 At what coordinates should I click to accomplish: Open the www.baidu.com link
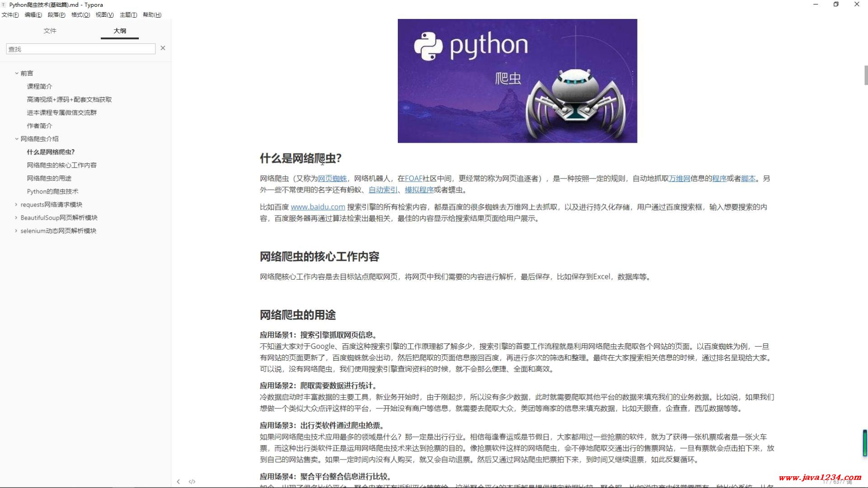318,207
